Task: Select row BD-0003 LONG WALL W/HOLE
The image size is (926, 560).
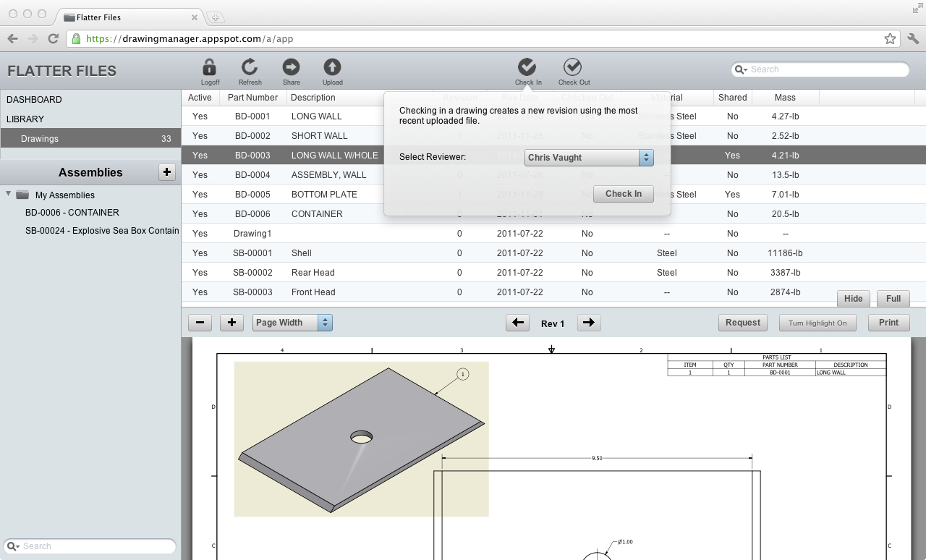Action: coord(553,155)
